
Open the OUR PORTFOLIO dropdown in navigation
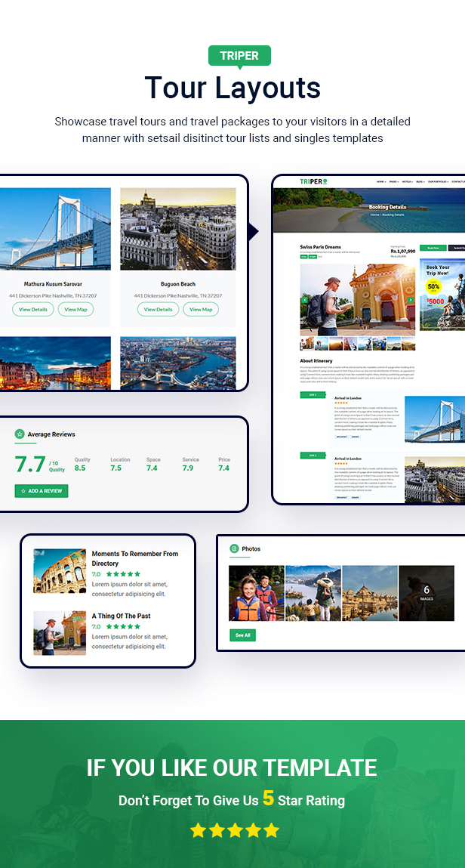click(x=438, y=181)
